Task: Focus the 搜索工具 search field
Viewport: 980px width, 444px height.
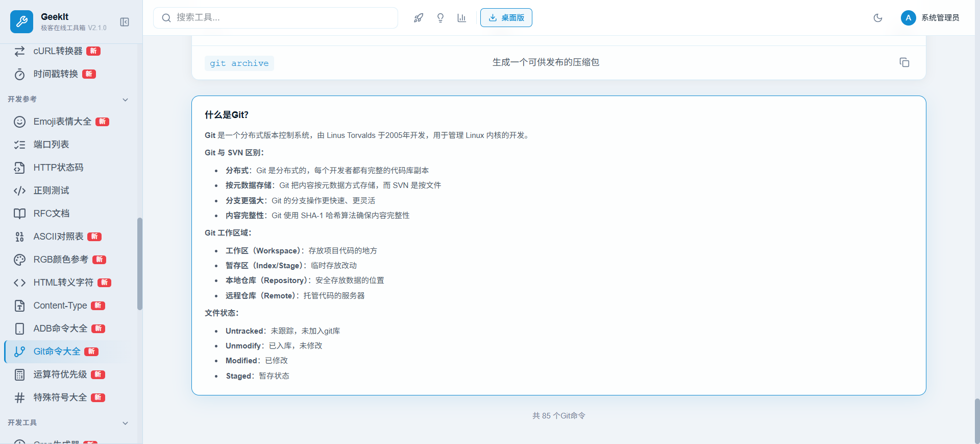Action: point(276,18)
